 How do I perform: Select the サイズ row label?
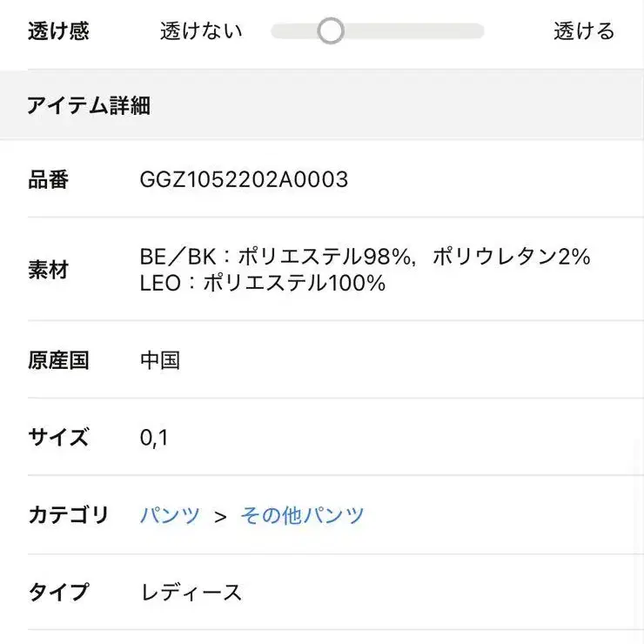pos(58,437)
